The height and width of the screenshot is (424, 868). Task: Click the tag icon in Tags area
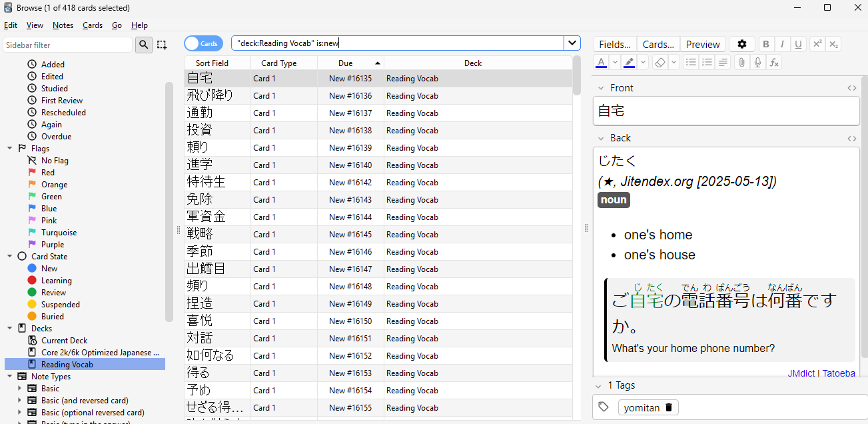[604, 407]
